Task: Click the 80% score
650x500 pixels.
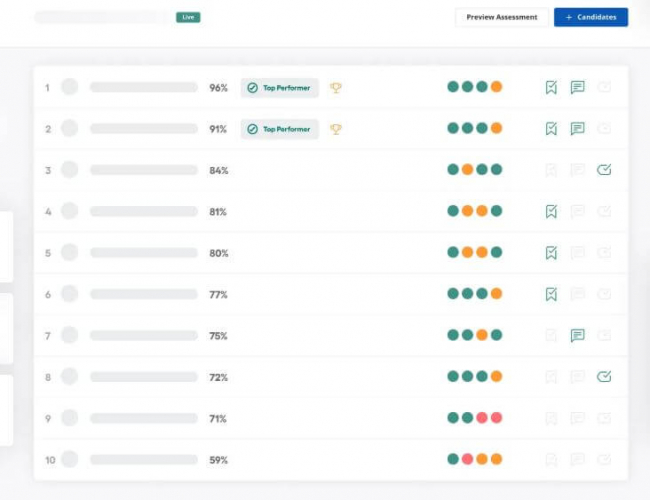Action: pos(218,253)
